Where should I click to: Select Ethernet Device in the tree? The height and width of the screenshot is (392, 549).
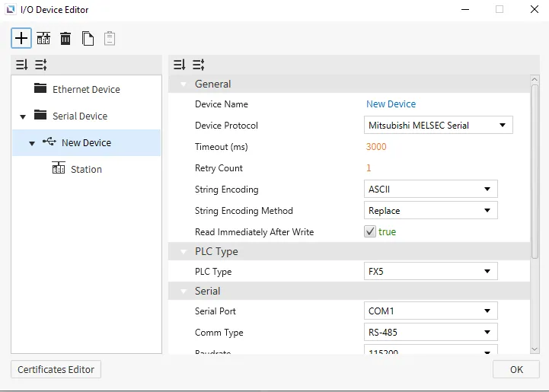click(x=85, y=90)
